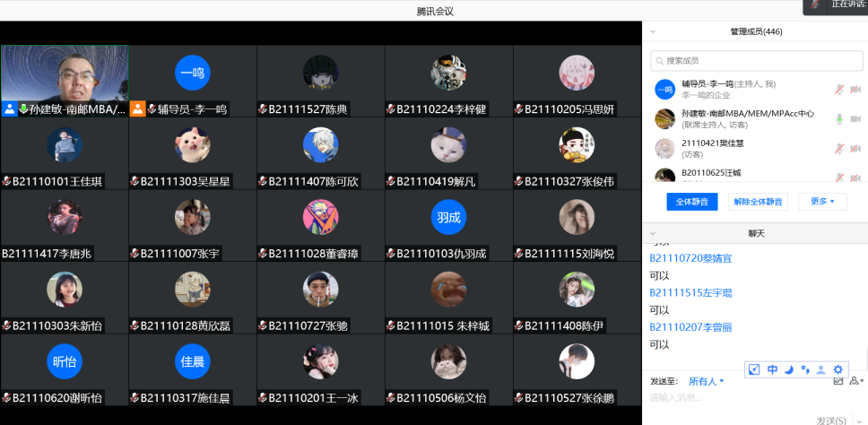Toggle 李一鸣's camera off icon
The width and height of the screenshot is (868, 425).
pyautogui.click(x=855, y=89)
